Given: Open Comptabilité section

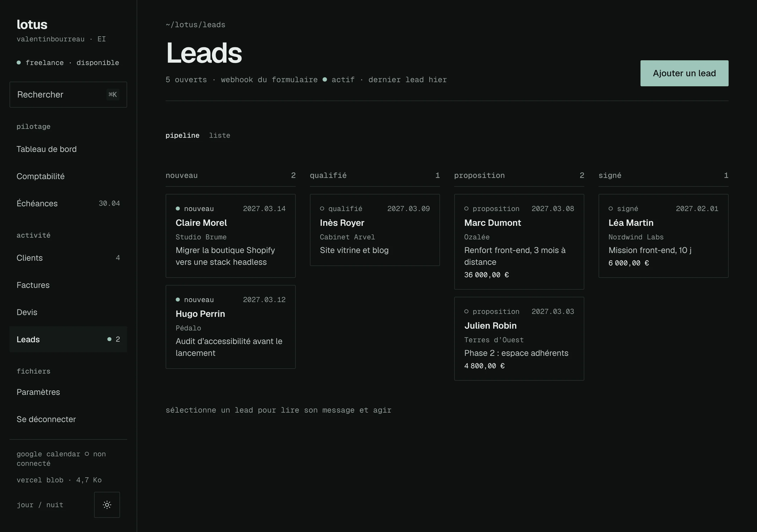Looking at the screenshot, I should 68,176.
